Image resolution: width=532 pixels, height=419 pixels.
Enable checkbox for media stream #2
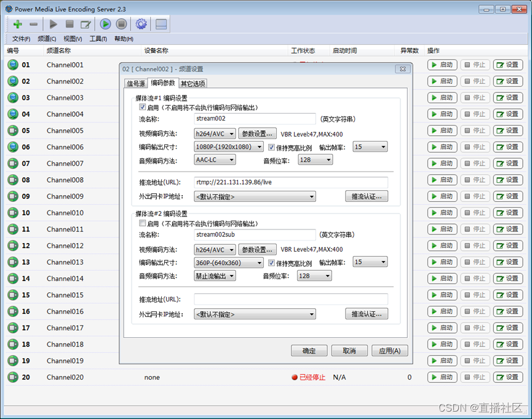coord(143,223)
